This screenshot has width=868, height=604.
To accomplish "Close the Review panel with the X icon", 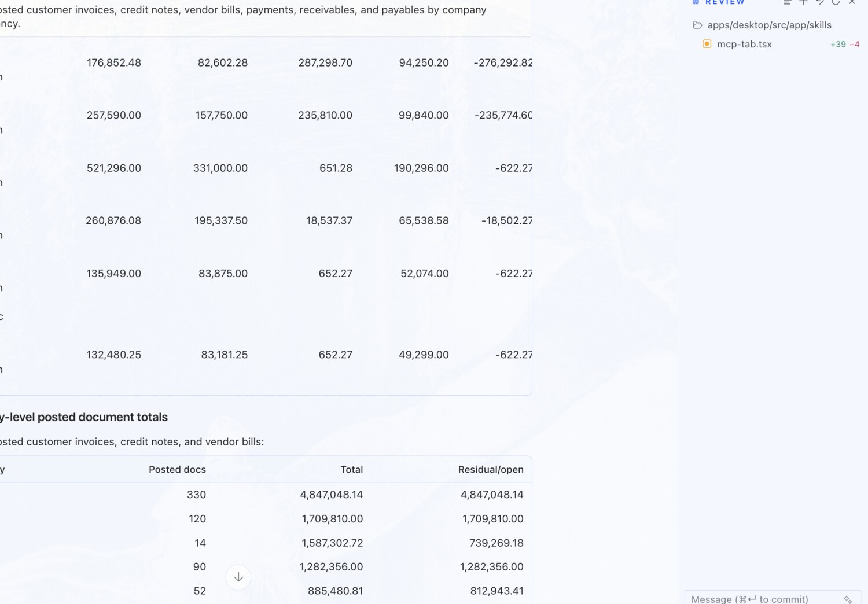I will coord(852,2).
